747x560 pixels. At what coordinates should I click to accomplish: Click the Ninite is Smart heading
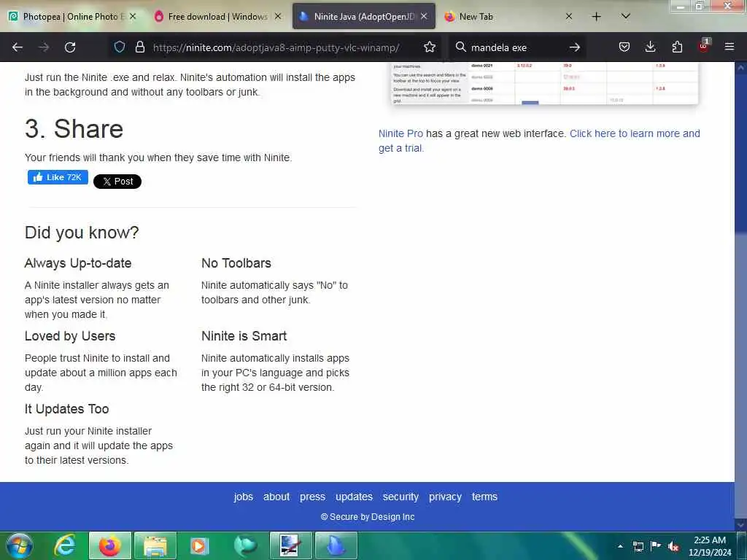pos(244,336)
